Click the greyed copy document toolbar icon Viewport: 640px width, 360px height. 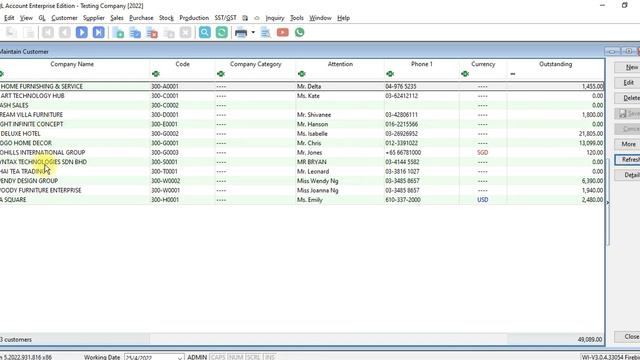tap(169, 33)
